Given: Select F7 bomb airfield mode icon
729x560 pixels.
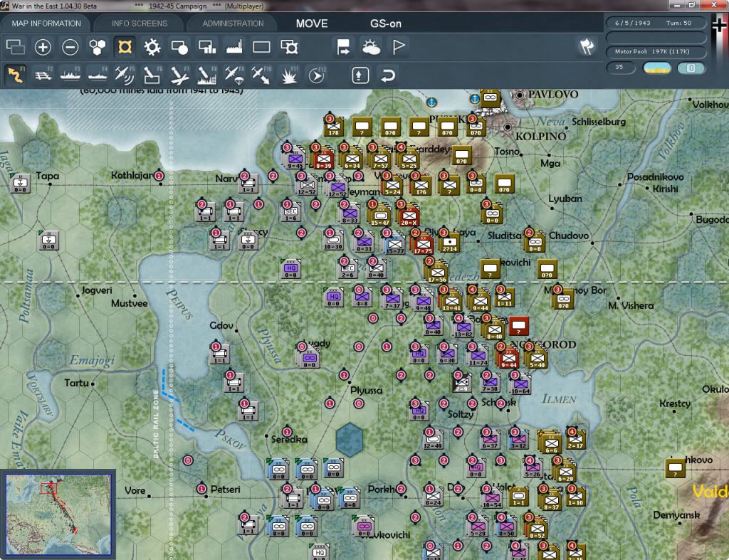Looking at the screenshot, I should 179,75.
